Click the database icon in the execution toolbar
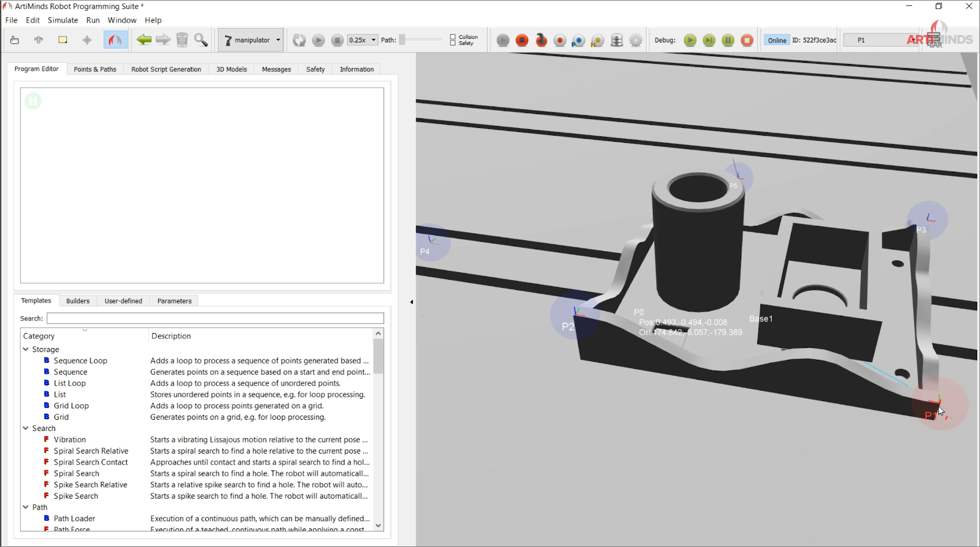This screenshot has height=547, width=980. click(x=616, y=39)
